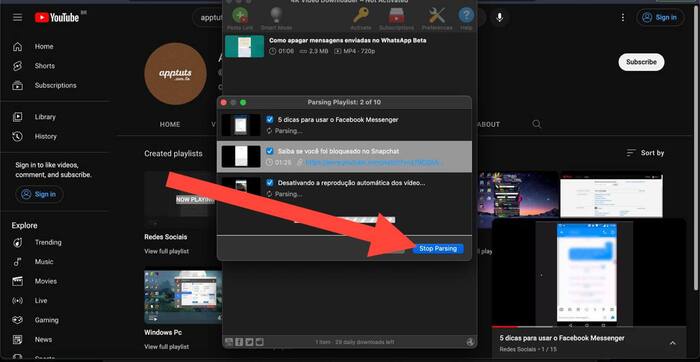The height and width of the screenshot is (362, 700).
Task: Open Library in YouTube sidebar
Action: point(46,117)
